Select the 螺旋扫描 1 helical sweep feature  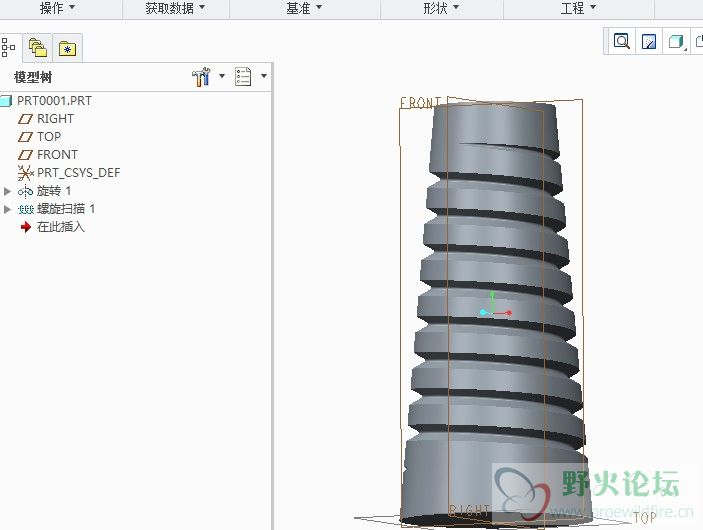66,209
